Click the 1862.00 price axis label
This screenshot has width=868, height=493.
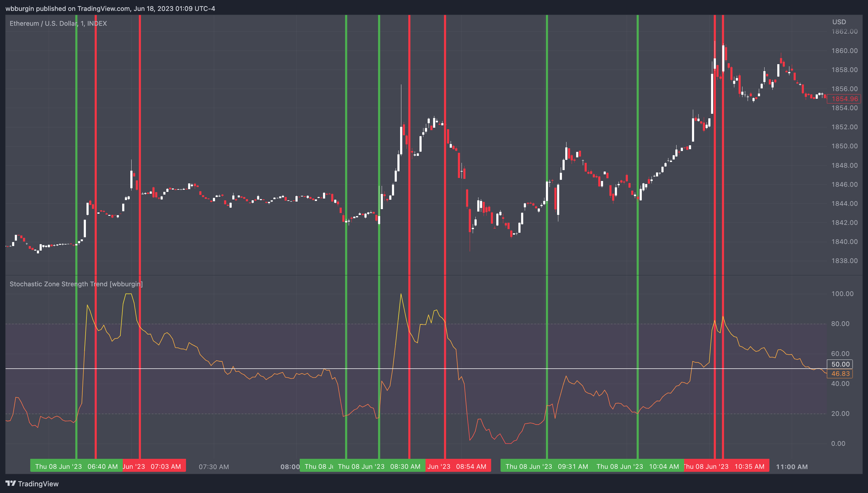pos(844,31)
